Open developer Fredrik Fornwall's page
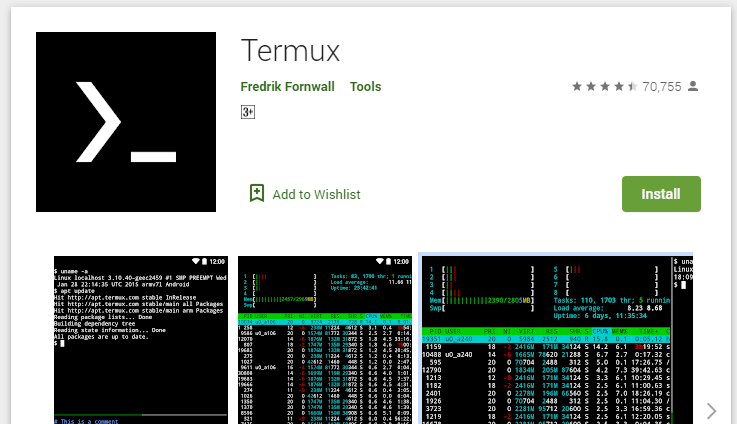 pyautogui.click(x=287, y=86)
